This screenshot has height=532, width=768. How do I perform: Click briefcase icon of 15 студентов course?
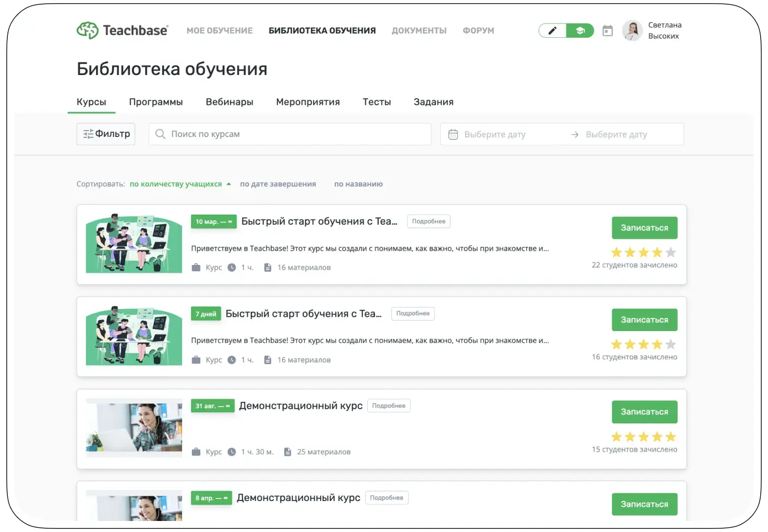(196, 452)
